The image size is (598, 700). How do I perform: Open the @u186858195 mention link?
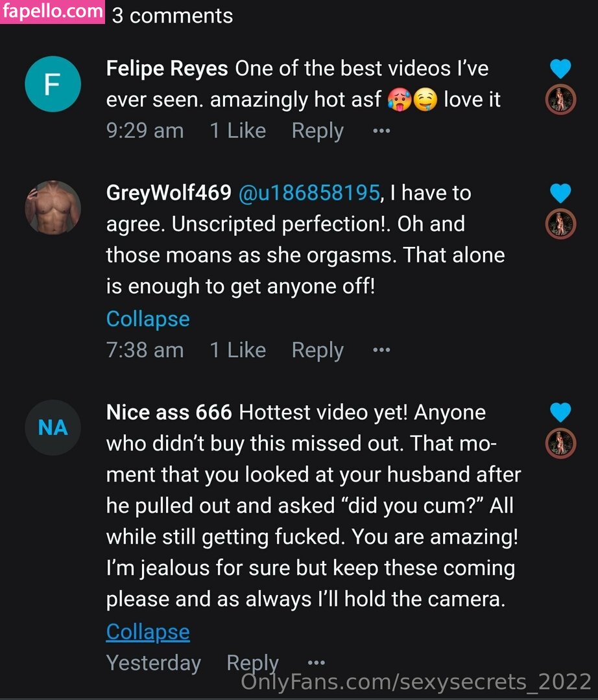309,193
